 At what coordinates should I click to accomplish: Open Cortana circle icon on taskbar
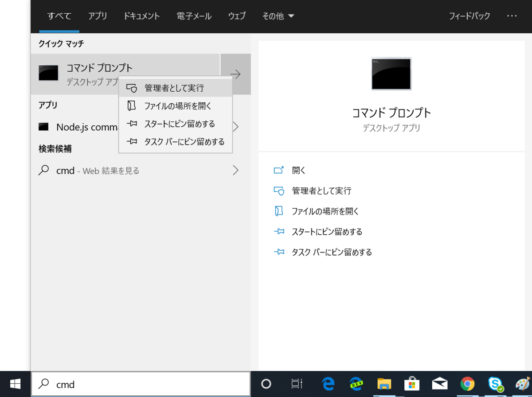[266, 384]
